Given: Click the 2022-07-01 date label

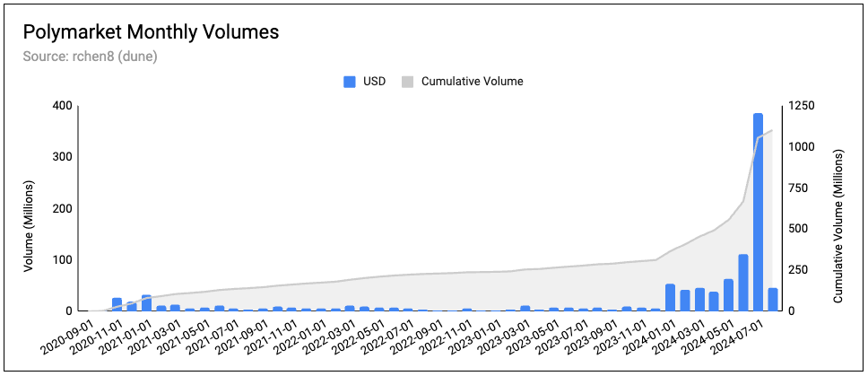Looking at the screenshot, I should pyautogui.click(x=387, y=335).
